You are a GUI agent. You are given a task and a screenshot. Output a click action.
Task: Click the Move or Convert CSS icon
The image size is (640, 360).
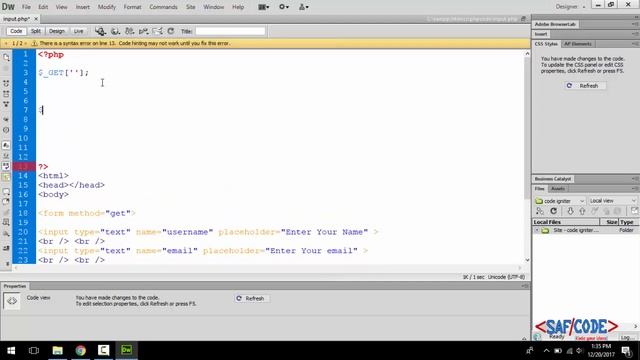(6, 233)
